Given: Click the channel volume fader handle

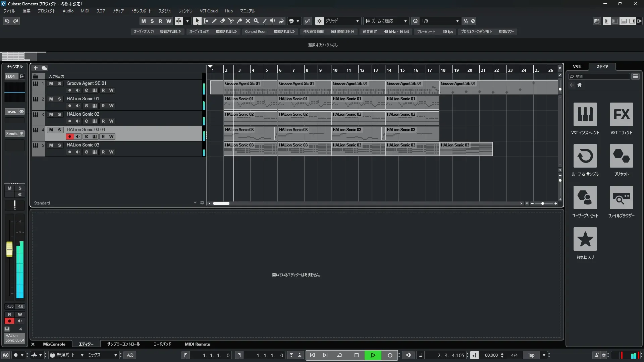Looking at the screenshot, I should coord(9,249).
